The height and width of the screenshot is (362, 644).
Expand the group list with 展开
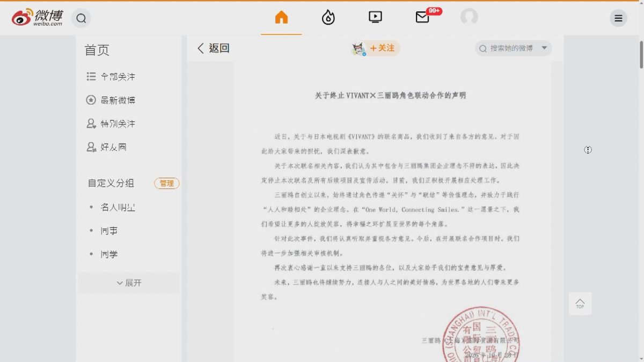click(129, 283)
